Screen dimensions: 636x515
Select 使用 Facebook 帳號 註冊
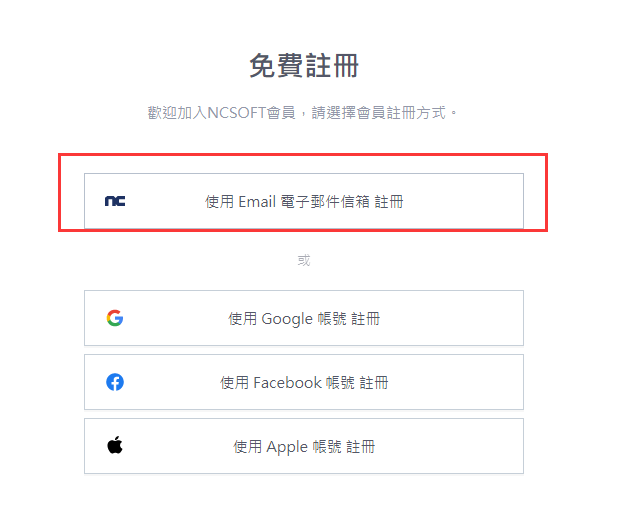[304, 382]
